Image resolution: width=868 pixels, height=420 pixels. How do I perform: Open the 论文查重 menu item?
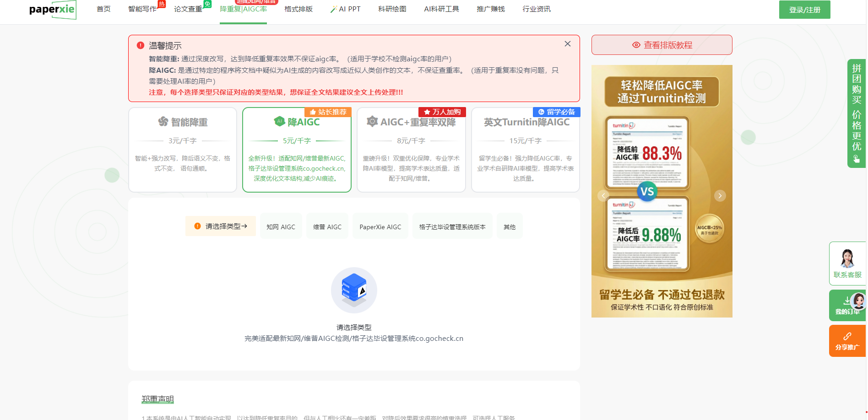(x=188, y=9)
